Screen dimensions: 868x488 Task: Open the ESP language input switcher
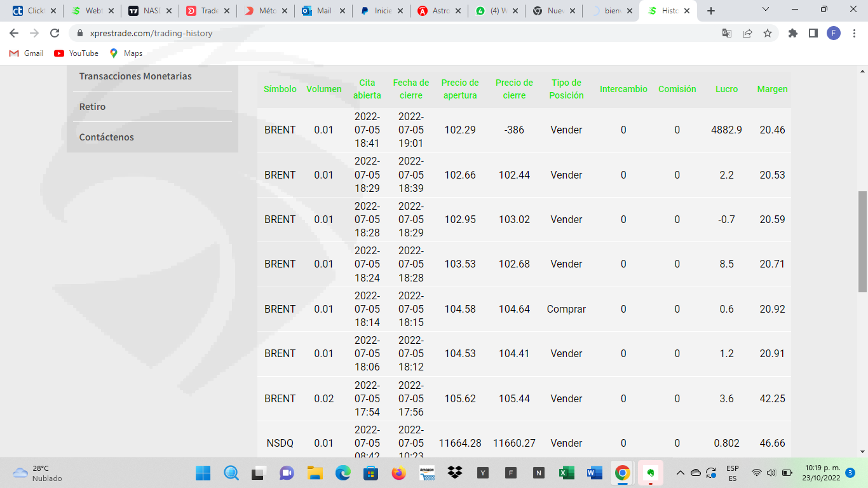733,473
